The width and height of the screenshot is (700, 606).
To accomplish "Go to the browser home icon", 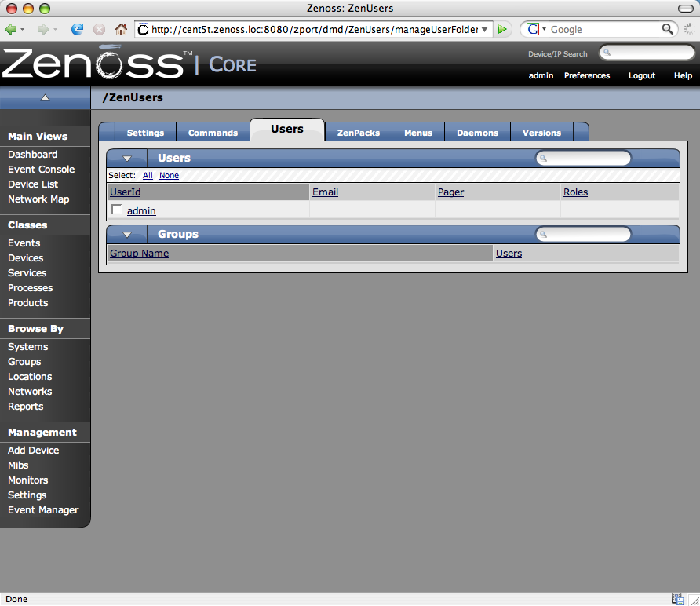I will (121, 30).
